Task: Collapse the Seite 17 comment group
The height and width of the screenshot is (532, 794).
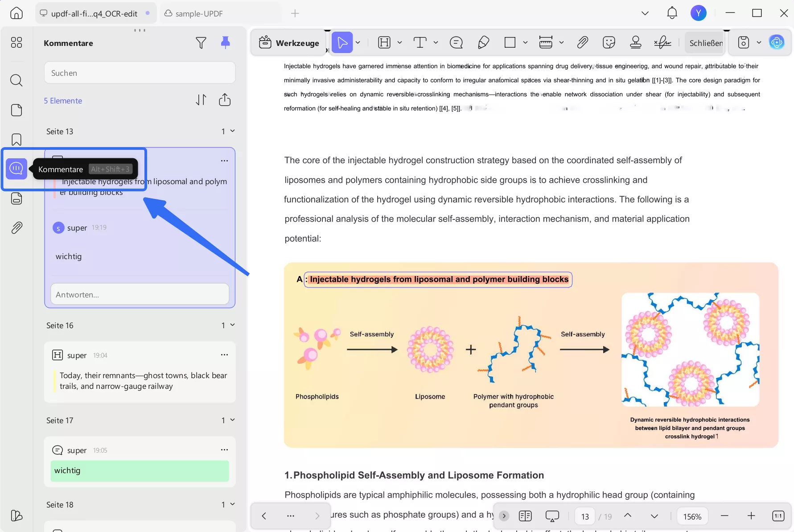Action: coord(232,420)
